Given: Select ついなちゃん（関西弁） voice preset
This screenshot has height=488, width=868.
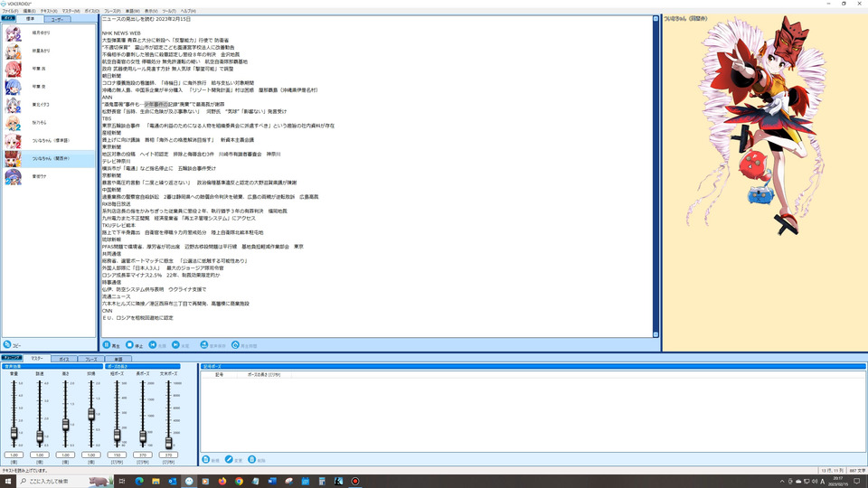Looking at the screenshot, I should click(x=49, y=159).
